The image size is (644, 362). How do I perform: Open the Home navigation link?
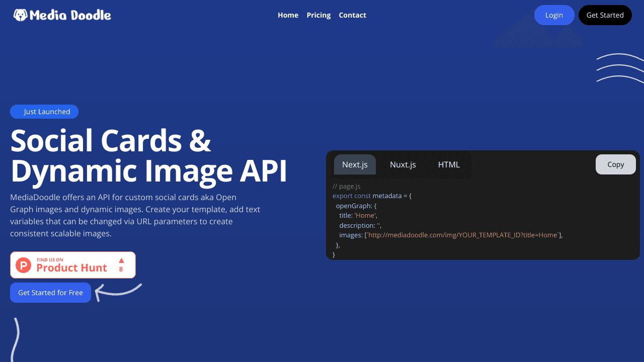(x=288, y=15)
